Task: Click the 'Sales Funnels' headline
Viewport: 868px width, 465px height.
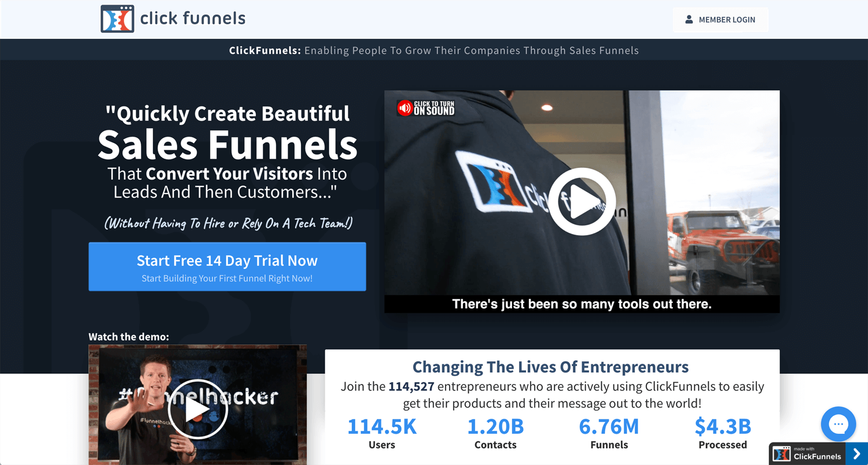Action: (x=227, y=145)
